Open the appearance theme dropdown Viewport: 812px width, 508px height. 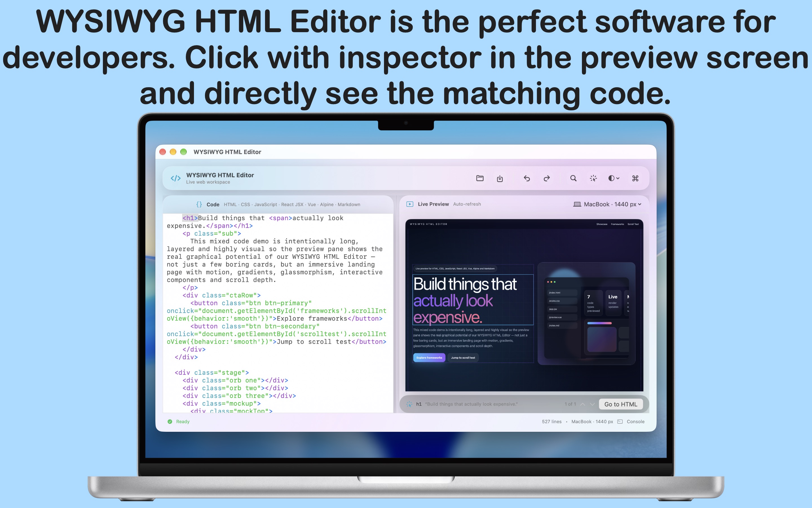tap(614, 178)
